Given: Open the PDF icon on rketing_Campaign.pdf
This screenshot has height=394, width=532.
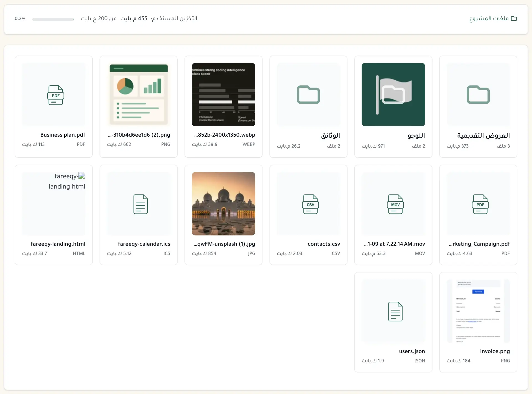Looking at the screenshot, I should pyautogui.click(x=480, y=204).
